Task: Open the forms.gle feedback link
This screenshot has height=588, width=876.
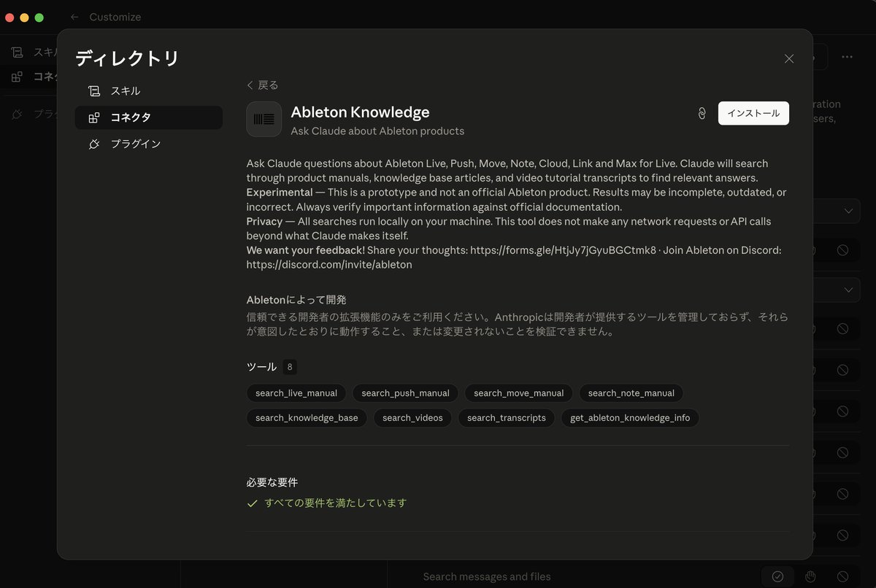Action: tap(563, 250)
